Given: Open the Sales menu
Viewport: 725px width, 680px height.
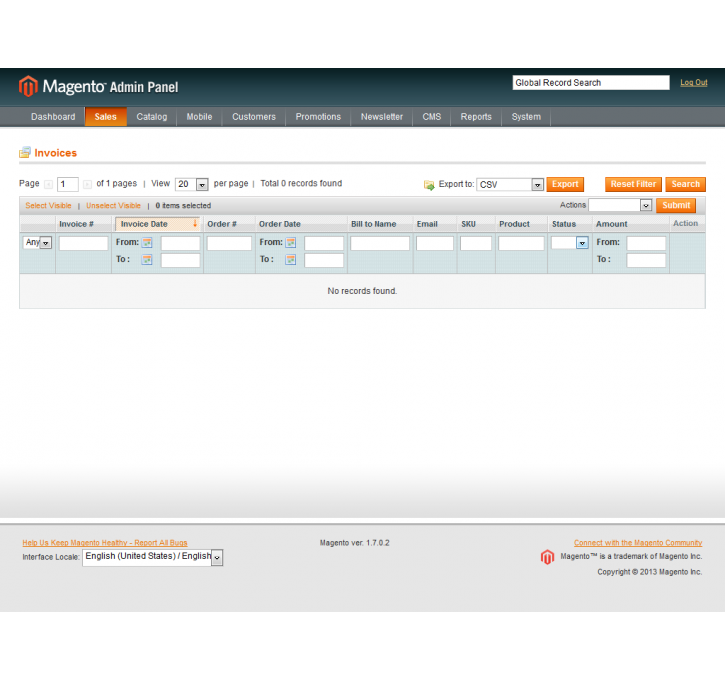Looking at the screenshot, I should pos(105,117).
